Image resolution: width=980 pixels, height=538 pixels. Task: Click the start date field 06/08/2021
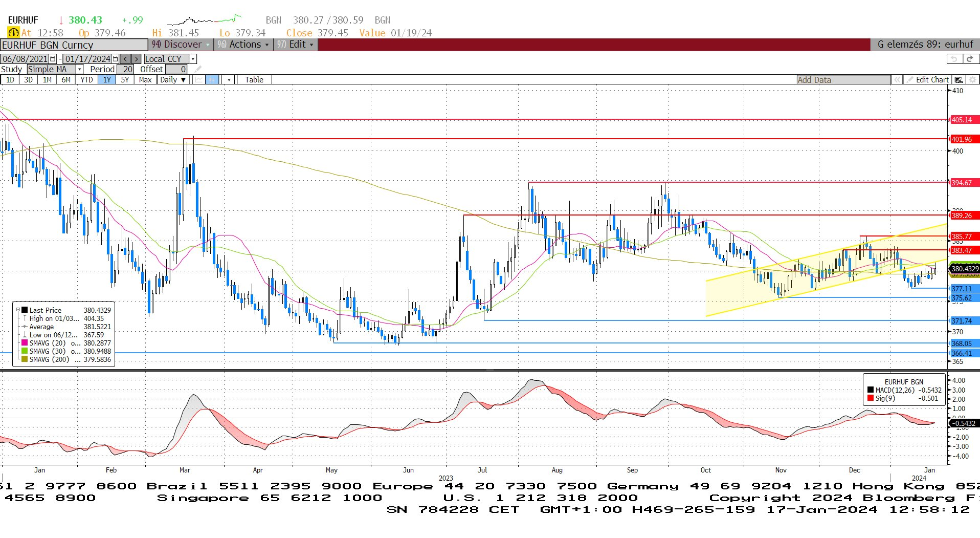pyautogui.click(x=25, y=59)
